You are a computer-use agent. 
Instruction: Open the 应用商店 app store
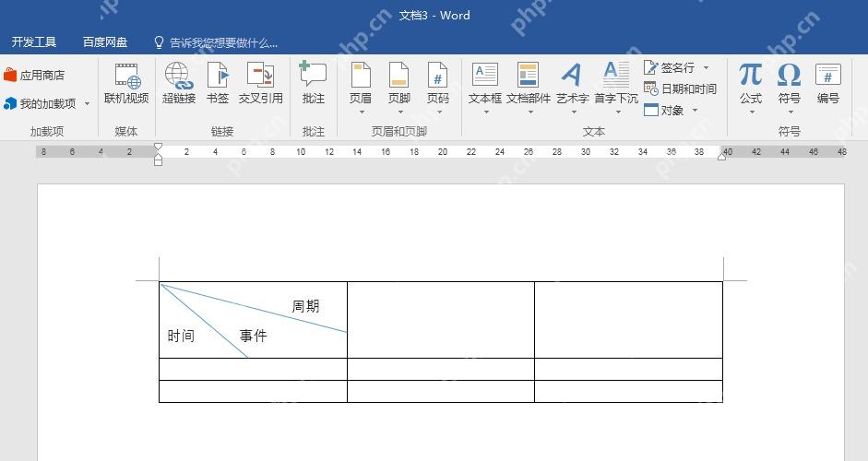click(x=34, y=75)
